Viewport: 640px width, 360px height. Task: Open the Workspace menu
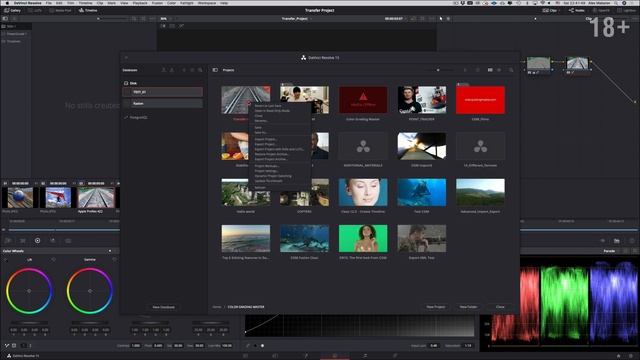pyautogui.click(x=207, y=3)
